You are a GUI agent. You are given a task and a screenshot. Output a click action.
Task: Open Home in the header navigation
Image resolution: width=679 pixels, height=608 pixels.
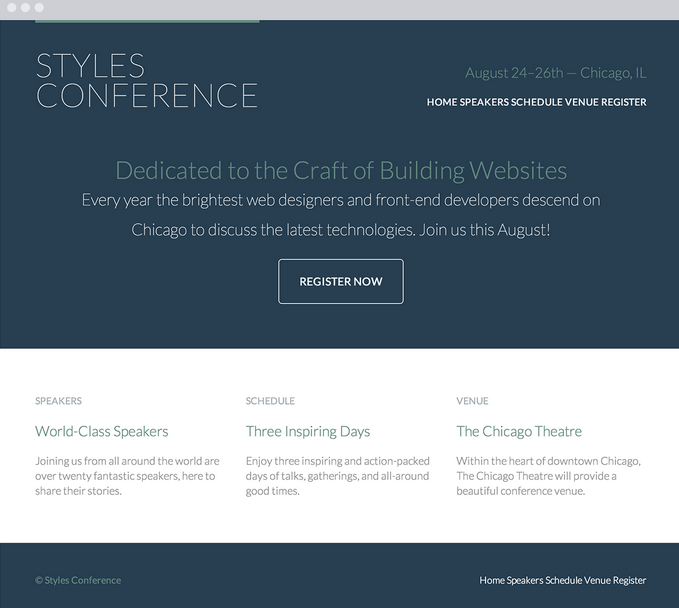tap(442, 102)
